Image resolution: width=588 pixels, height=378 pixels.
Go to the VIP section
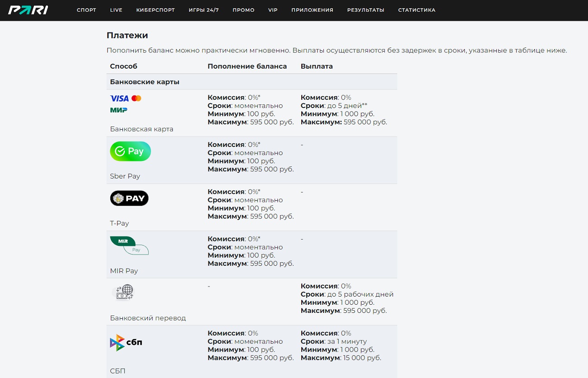(x=273, y=10)
